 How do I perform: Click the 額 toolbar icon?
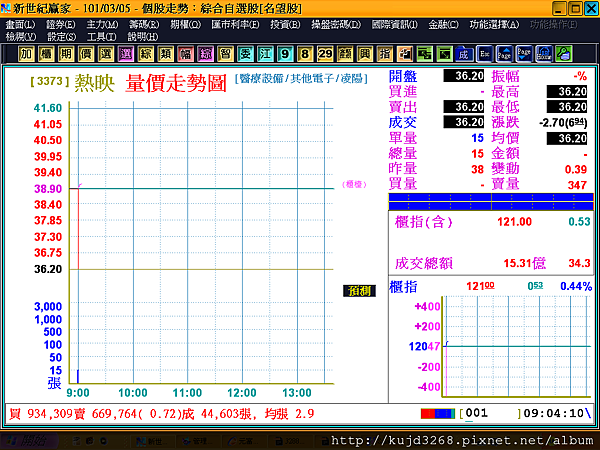click(345, 54)
